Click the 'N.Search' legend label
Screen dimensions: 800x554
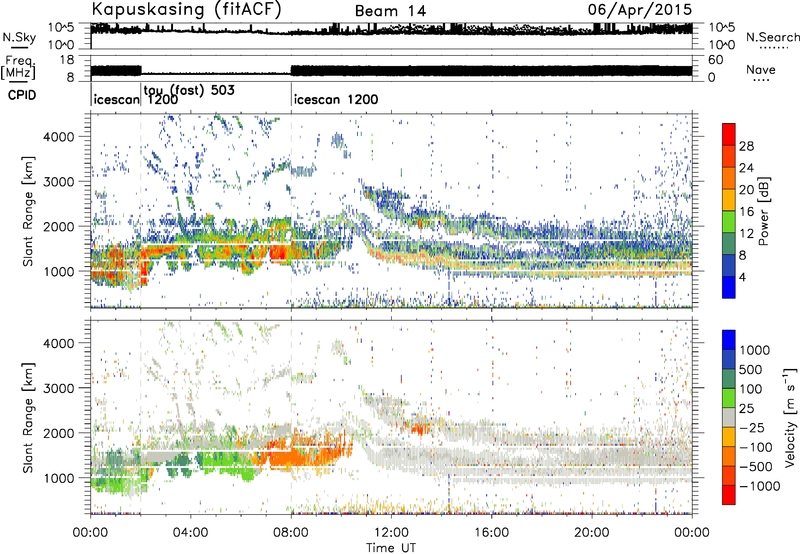[x=773, y=37]
